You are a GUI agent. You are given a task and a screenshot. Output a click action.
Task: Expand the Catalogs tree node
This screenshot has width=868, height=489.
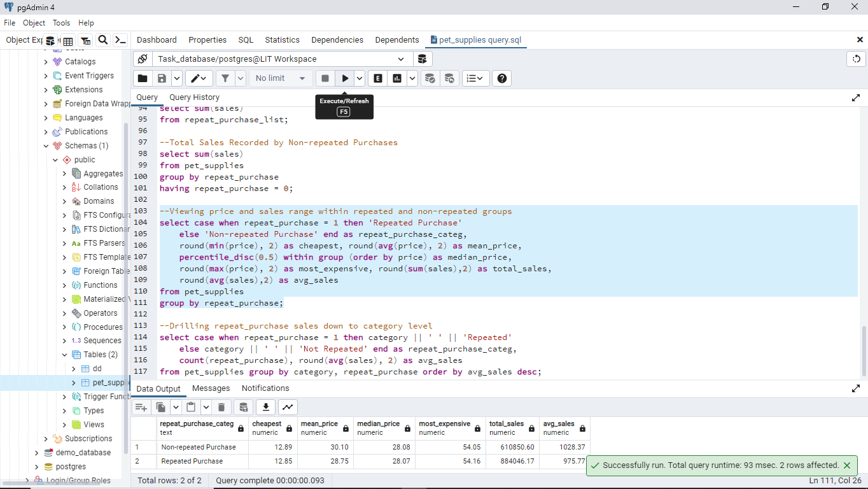coord(46,62)
